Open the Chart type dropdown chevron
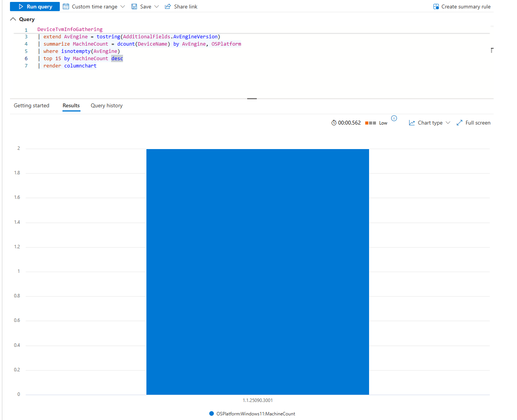This screenshot has height=420, width=517. point(448,123)
